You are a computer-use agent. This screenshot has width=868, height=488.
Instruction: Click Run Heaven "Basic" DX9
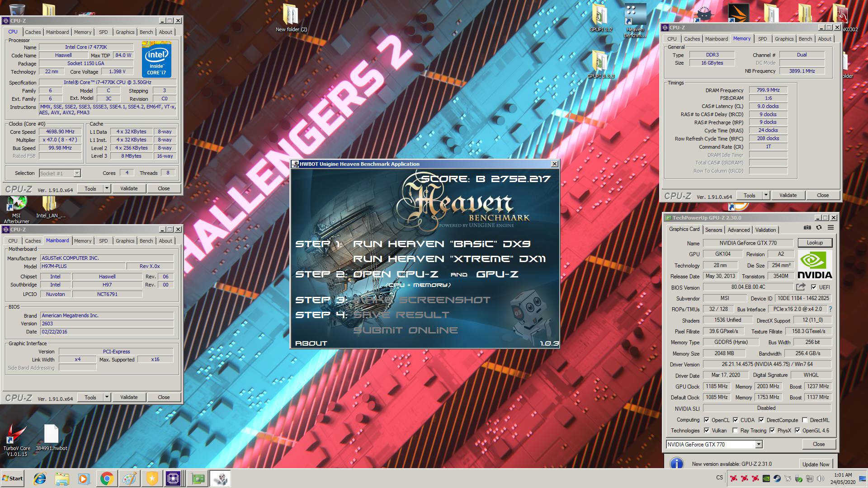coord(442,244)
